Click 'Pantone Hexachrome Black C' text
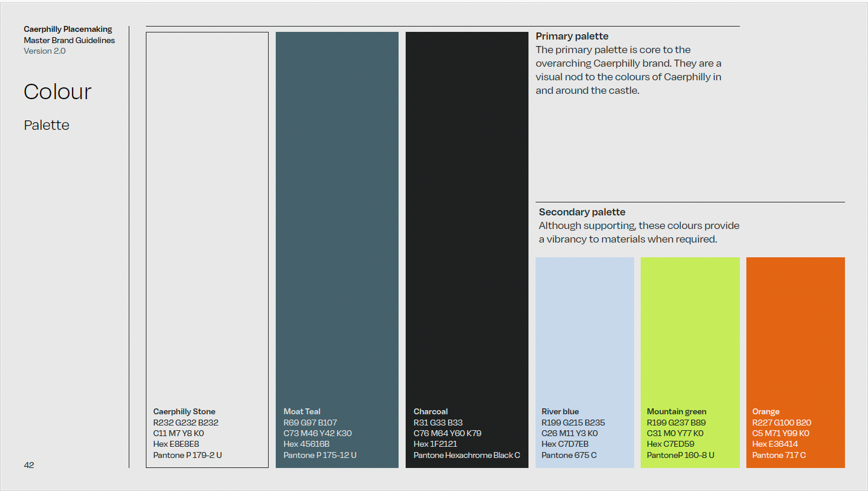The width and height of the screenshot is (868, 491). 467,455
